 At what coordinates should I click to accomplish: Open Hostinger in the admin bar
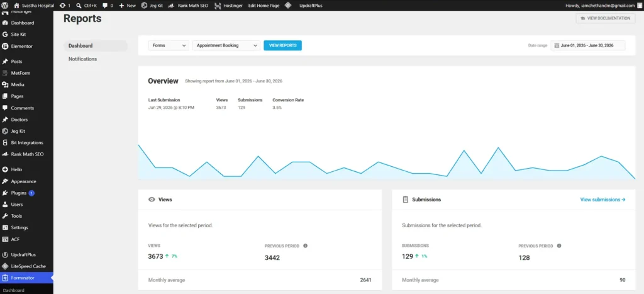pos(228,6)
